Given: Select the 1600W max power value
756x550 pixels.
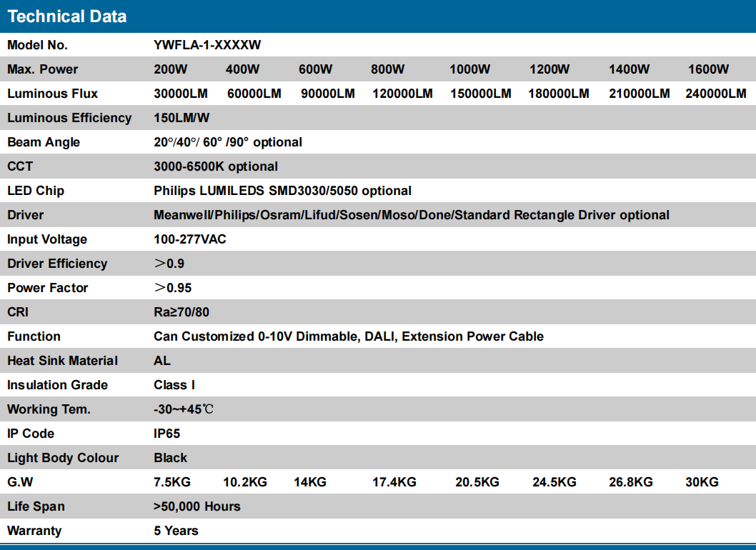Looking at the screenshot, I should [708, 69].
